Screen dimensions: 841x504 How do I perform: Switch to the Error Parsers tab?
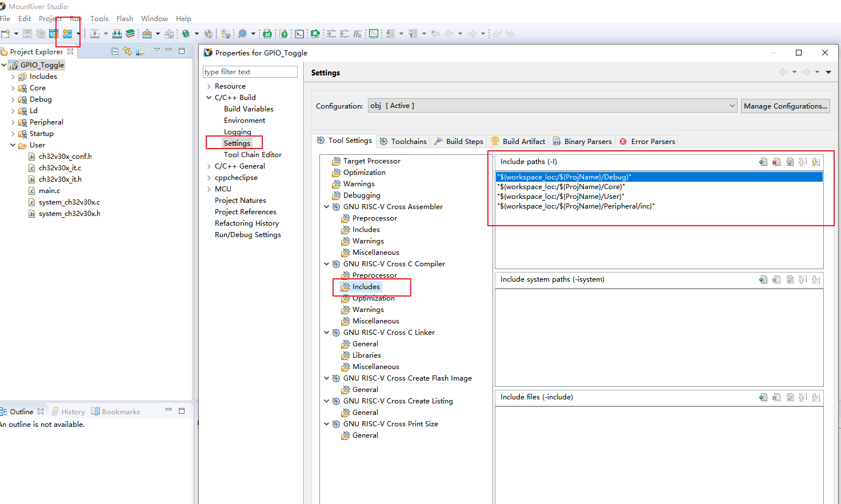point(647,141)
